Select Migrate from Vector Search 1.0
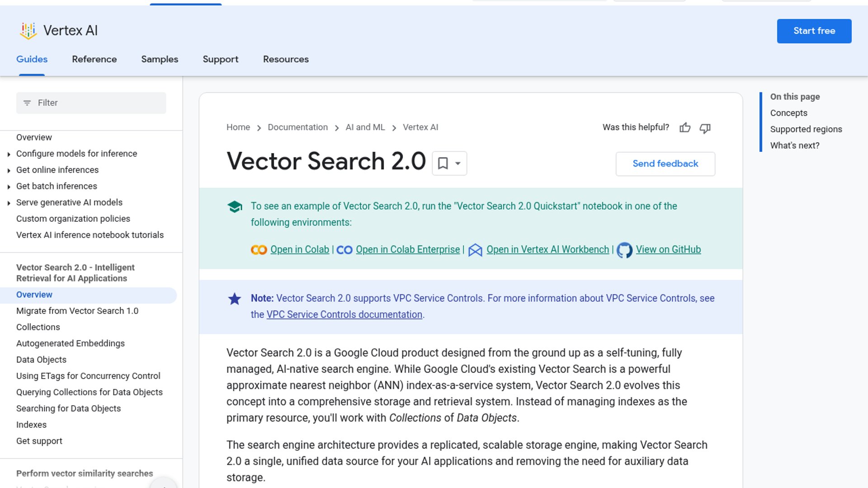868x488 pixels. (x=77, y=311)
